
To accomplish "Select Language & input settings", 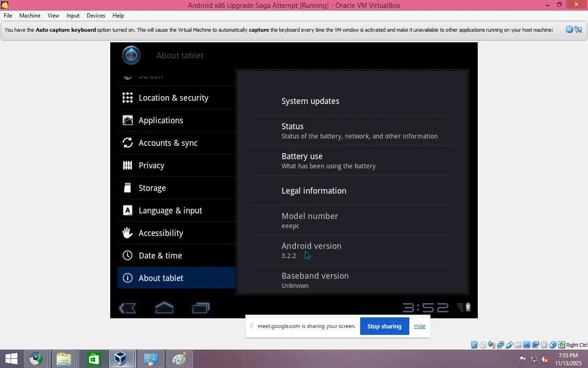I will pos(176,210).
